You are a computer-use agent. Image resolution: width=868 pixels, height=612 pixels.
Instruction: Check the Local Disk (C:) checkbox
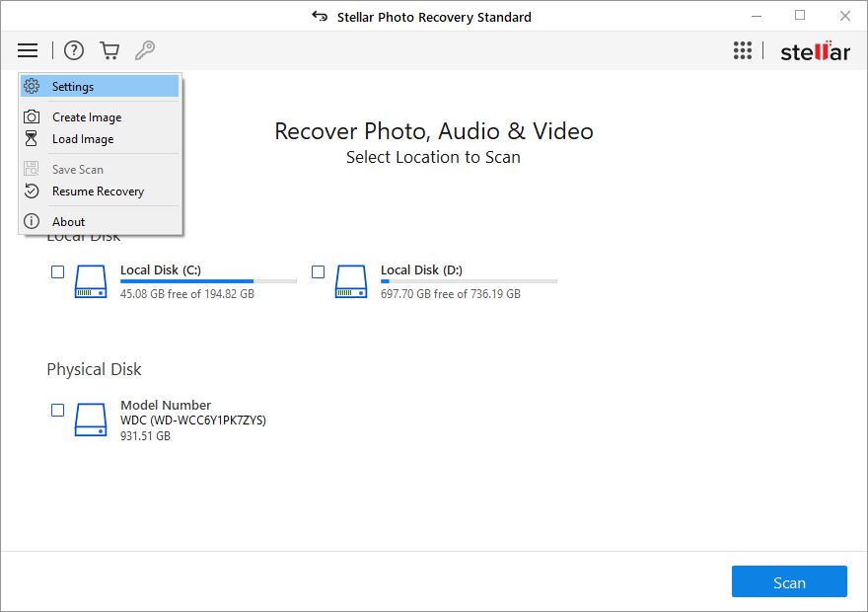point(58,271)
